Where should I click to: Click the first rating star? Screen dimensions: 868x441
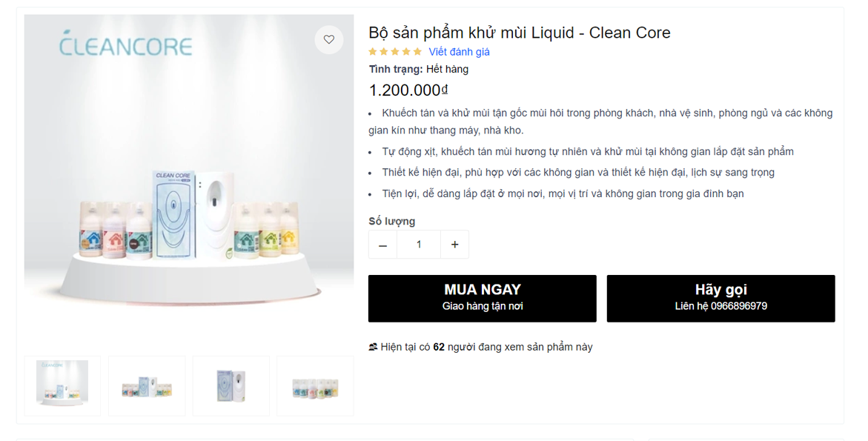pos(373,52)
